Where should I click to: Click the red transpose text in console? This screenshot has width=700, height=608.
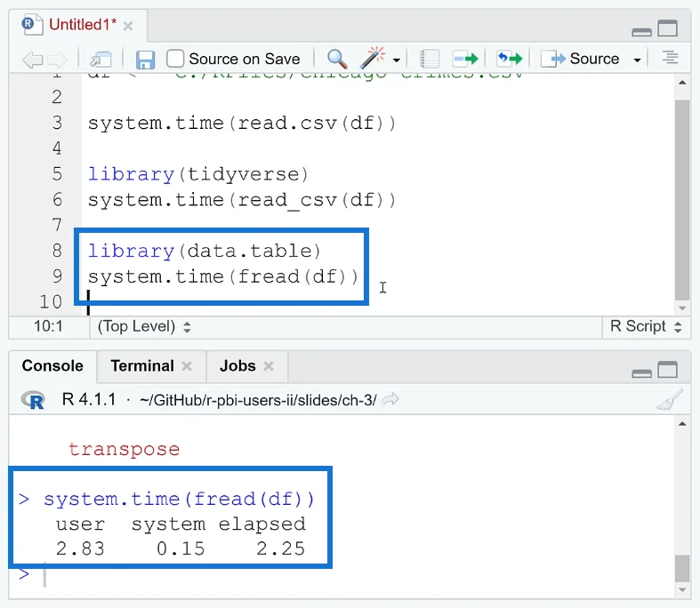coord(125,449)
